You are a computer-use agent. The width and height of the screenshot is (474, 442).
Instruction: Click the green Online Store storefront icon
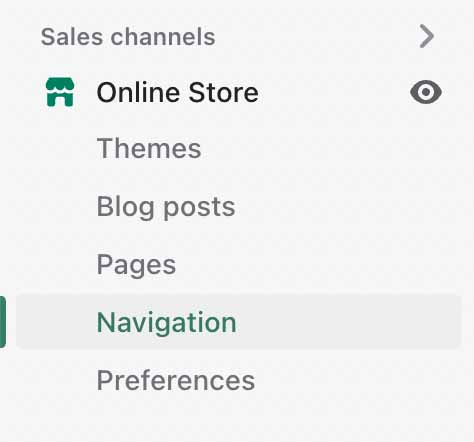[x=60, y=92]
